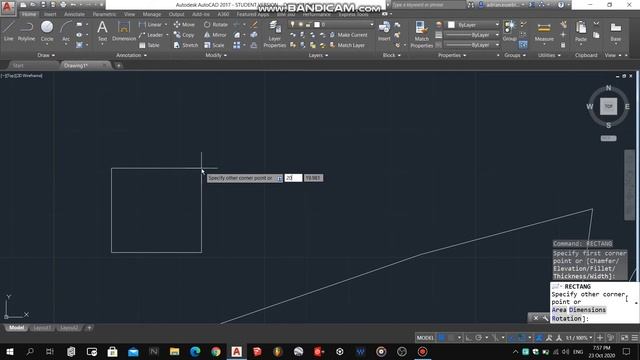Screen dimensions: 640x360
Task: Toggle clean screen icon in status bar
Action: [624, 338]
